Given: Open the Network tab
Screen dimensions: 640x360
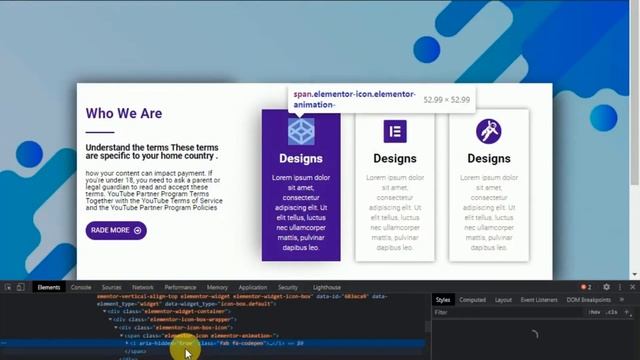Looking at the screenshot, I should [x=143, y=287].
